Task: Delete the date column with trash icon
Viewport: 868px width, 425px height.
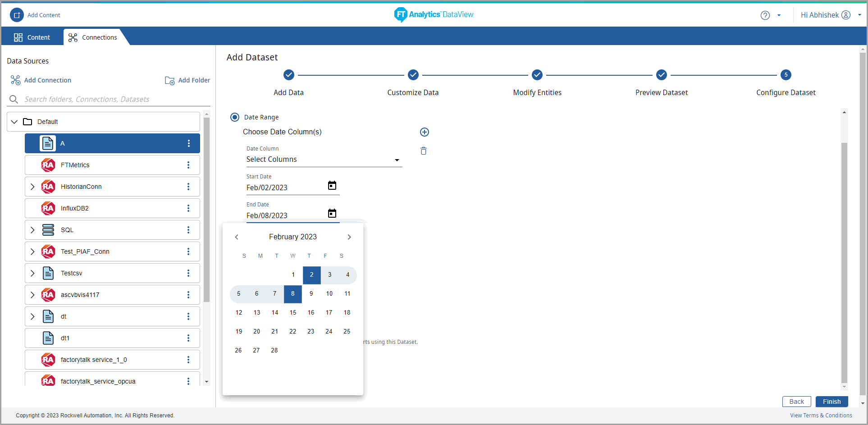Action: [423, 151]
